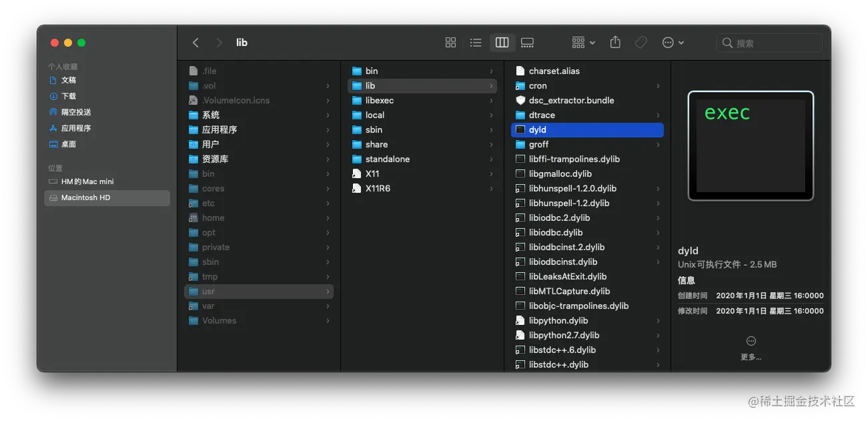Click the standalone folder icon
The width and height of the screenshot is (868, 421).
[x=357, y=159]
